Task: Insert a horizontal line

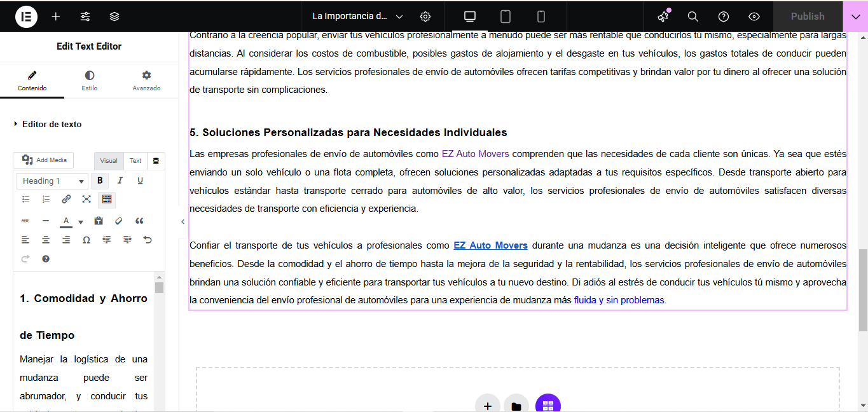Action: click(46, 221)
